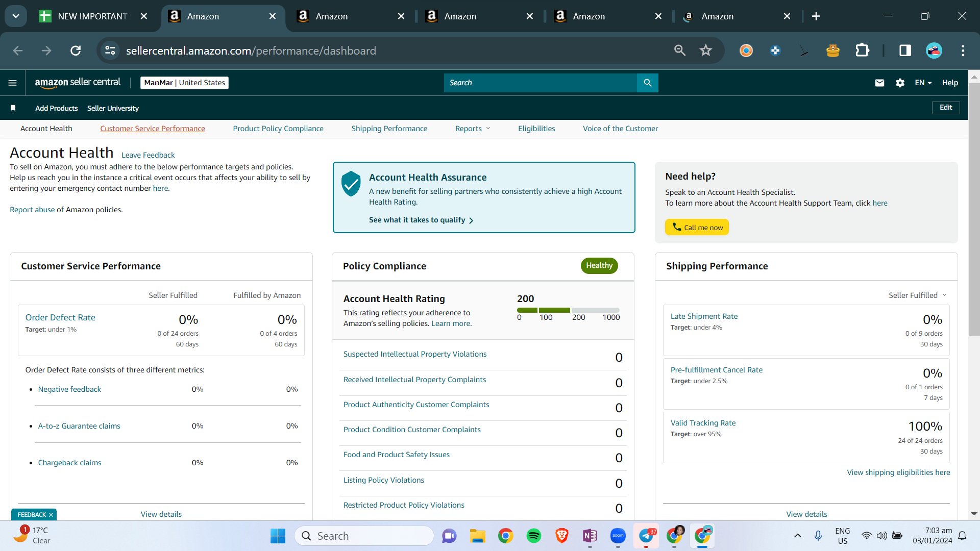Open the tab search chevron dropdown

tap(16, 16)
